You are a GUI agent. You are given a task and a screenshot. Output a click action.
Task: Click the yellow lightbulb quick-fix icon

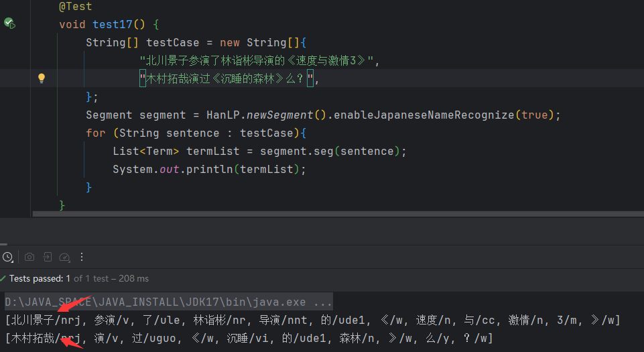click(42, 78)
